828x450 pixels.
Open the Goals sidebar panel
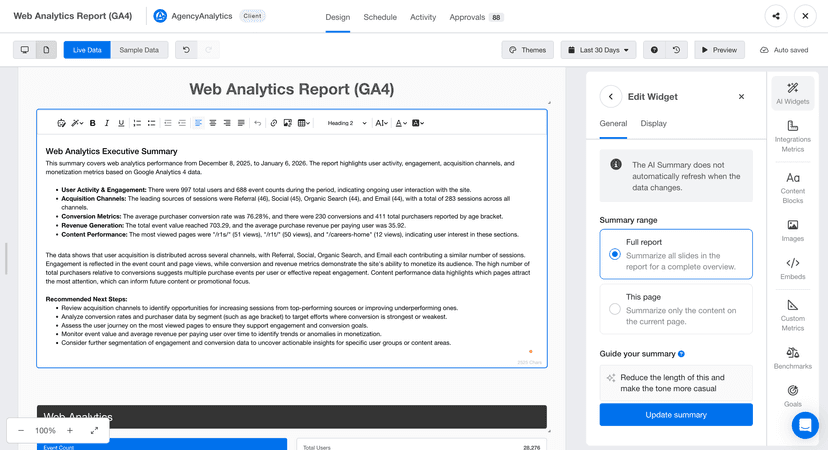point(793,396)
